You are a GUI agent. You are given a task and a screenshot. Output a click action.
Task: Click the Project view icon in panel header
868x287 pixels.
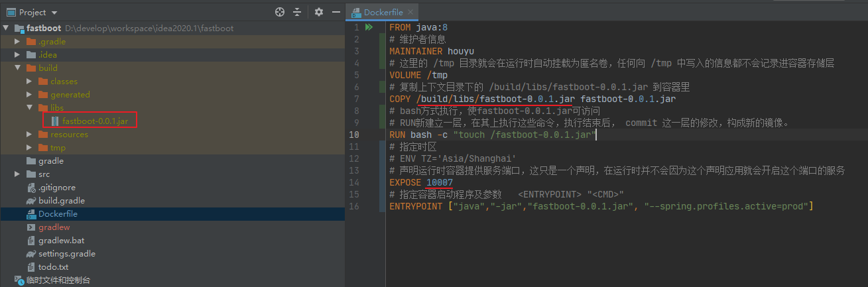[x=10, y=12]
